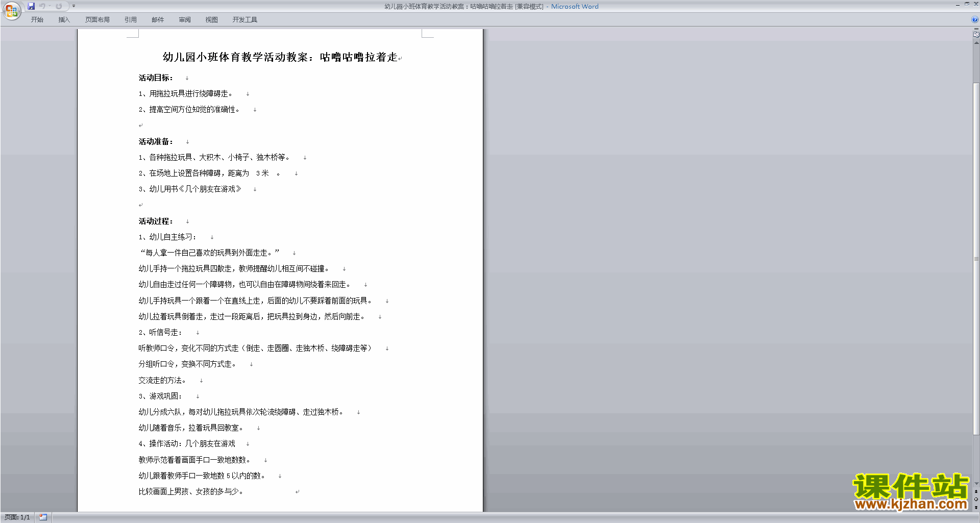Open Word Help with the blue question icon

(975, 20)
